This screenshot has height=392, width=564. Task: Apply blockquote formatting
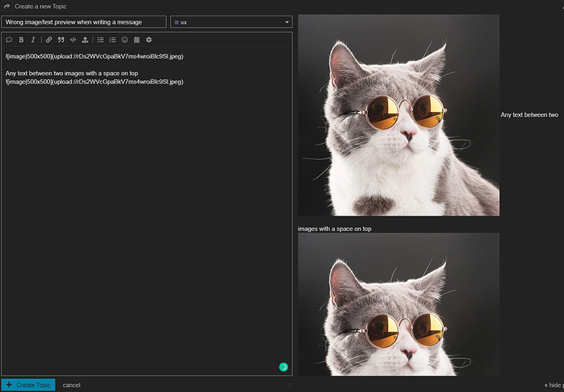[x=60, y=40]
